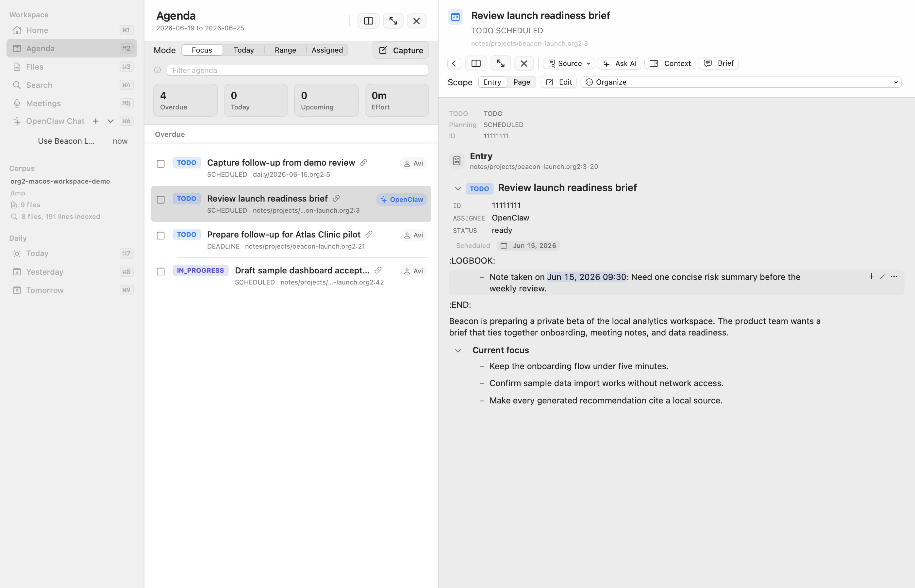Switch agenda mode to Range
This screenshot has width=915, height=588.
coord(285,50)
